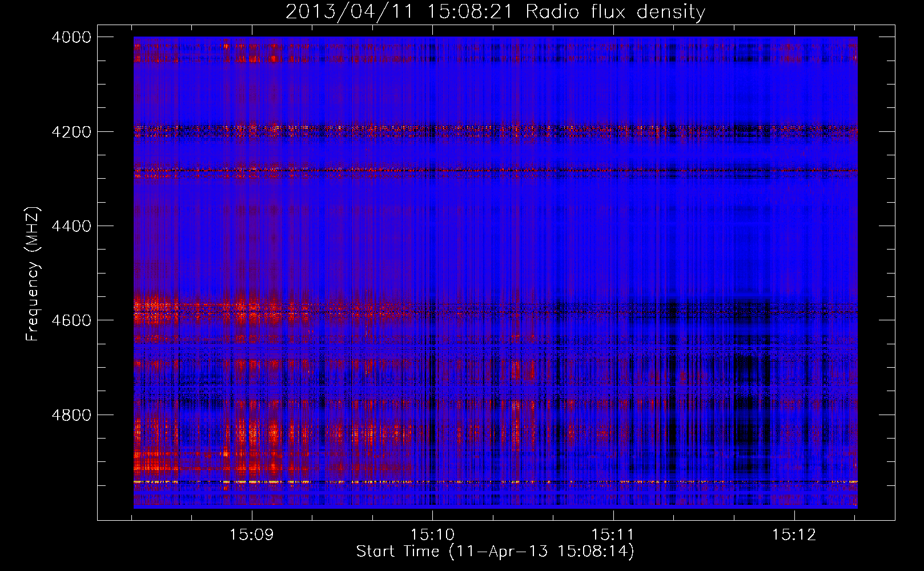Click the 15:09 time tick label
This screenshot has width=924, height=571.
252,535
